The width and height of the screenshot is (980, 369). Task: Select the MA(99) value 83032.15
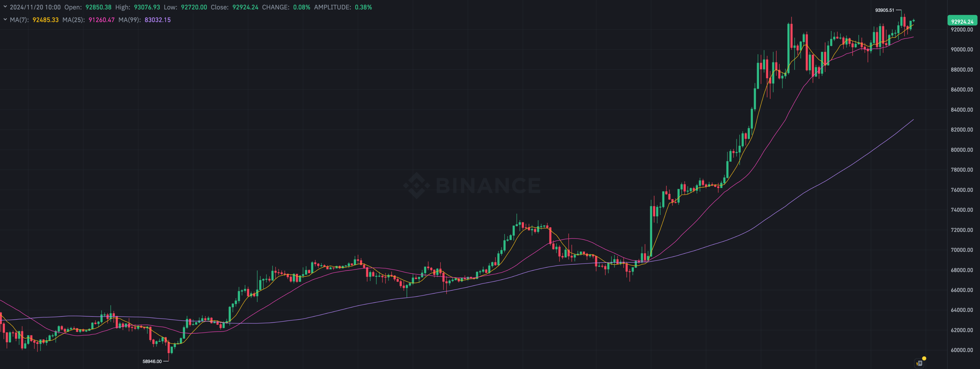158,20
